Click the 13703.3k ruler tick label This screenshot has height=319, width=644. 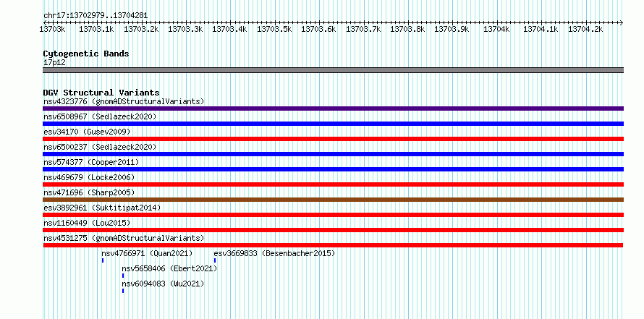(185, 29)
